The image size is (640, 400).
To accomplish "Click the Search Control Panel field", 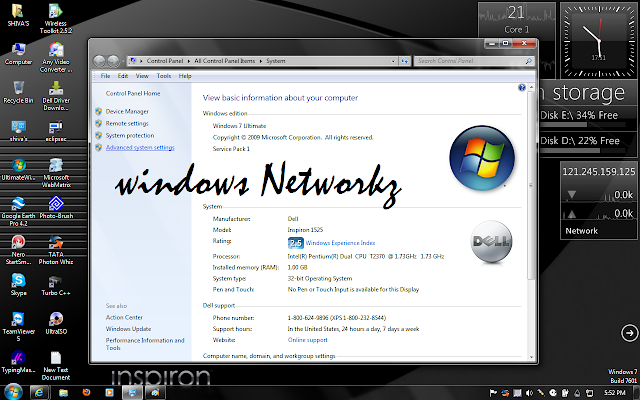I will pyautogui.click(x=474, y=61).
